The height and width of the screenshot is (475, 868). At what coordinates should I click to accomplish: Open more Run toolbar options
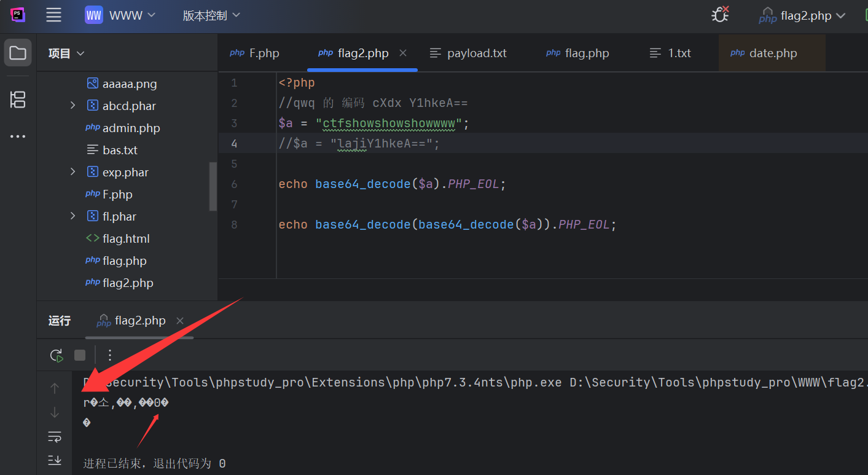click(x=110, y=355)
